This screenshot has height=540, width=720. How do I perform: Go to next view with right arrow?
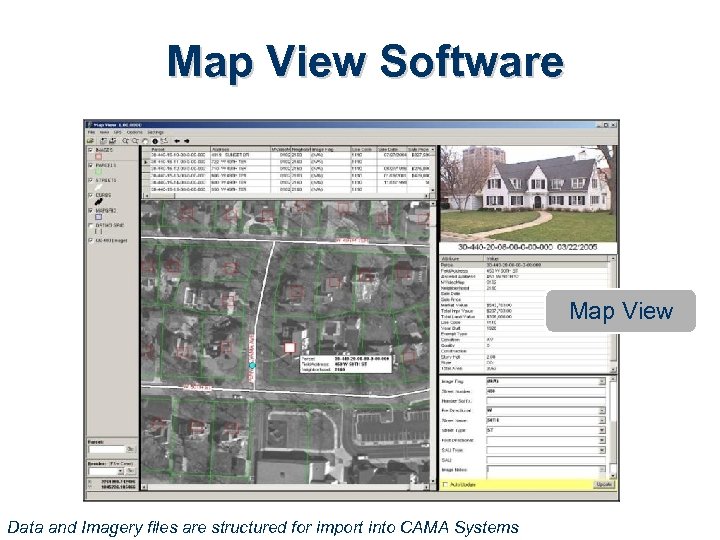[186, 141]
